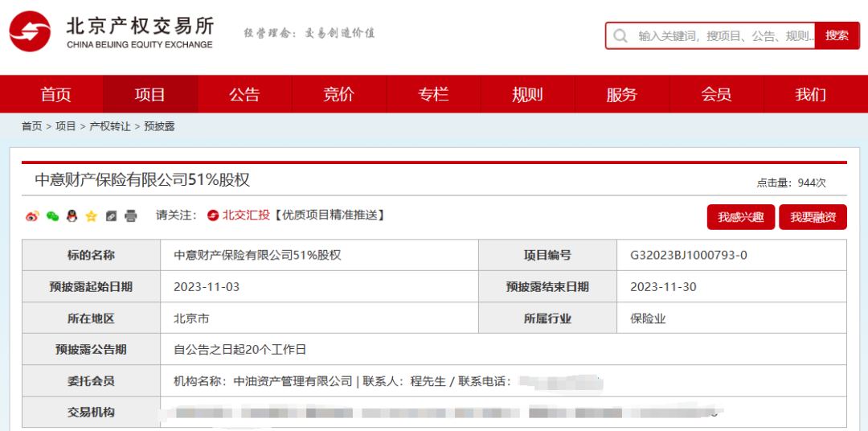Click the 交易机构 header cell
The image size is (868, 431).
coord(92,413)
